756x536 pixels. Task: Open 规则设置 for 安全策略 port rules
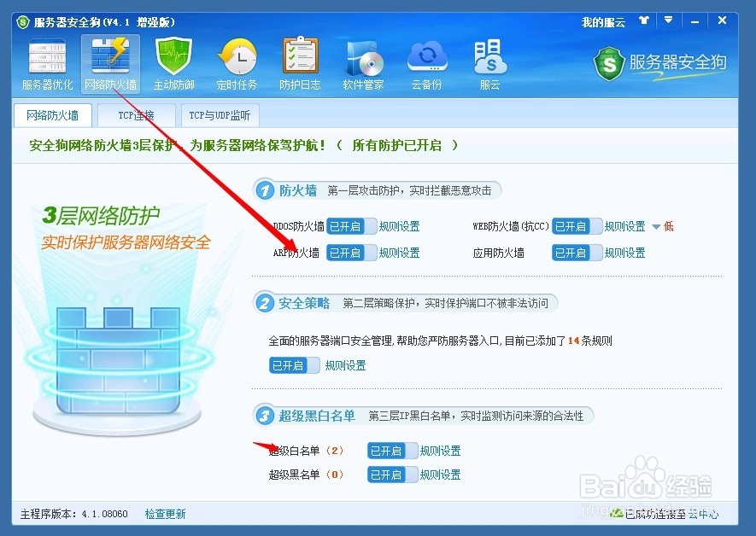345,365
